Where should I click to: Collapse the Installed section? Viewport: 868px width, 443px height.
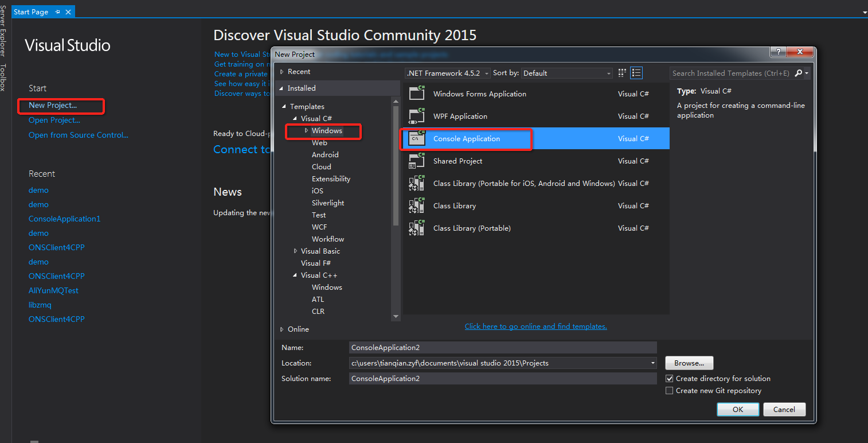point(281,88)
